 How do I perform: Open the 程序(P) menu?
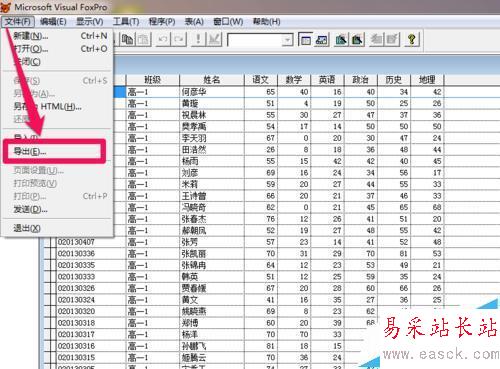pyautogui.click(x=162, y=22)
